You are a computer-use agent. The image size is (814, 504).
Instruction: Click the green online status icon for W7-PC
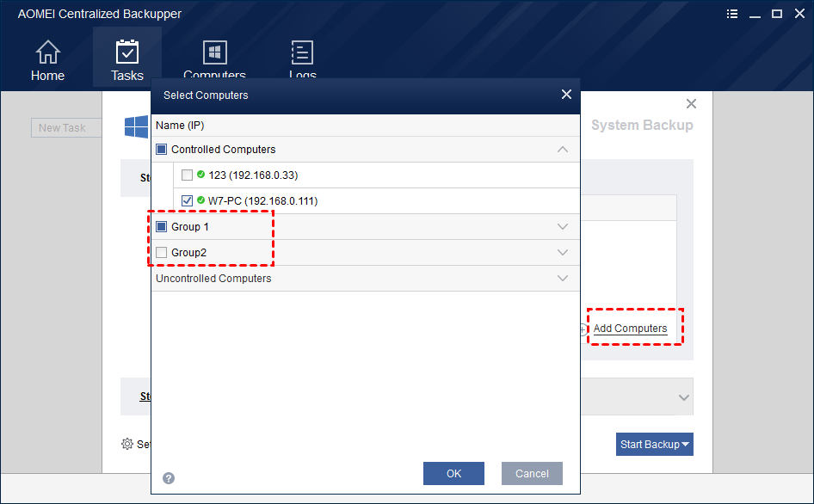click(200, 200)
